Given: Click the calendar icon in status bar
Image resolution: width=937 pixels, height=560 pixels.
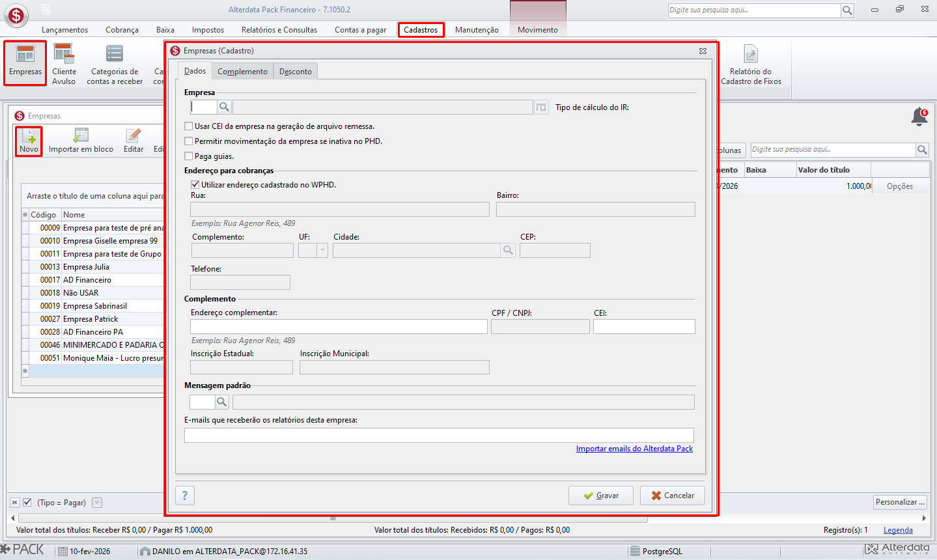Looking at the screenshot, I should coord(63,551).
